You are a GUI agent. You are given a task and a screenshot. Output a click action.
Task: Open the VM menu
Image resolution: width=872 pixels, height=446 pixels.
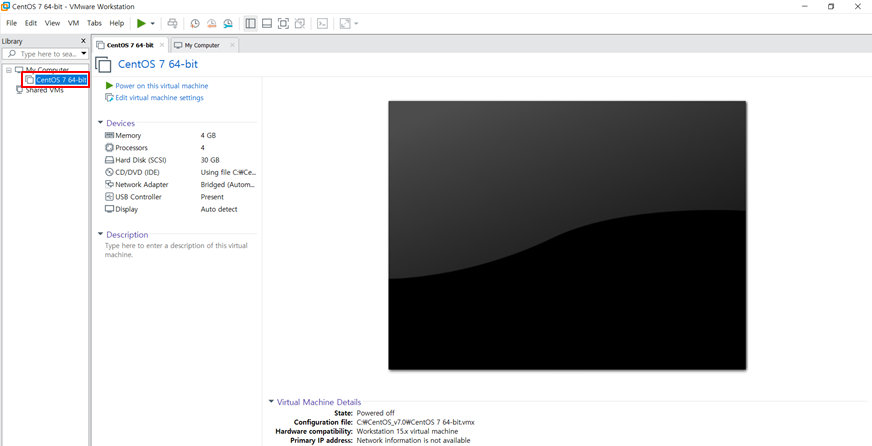click(x=73, y=23)
